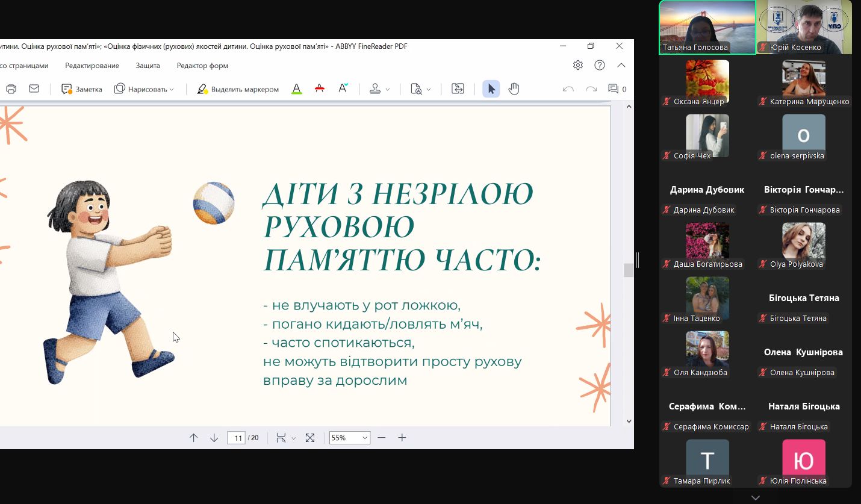This screenshot has height=504, width=861.
Task: Go to next page with down arrow
Action: [x=214, y=438]
